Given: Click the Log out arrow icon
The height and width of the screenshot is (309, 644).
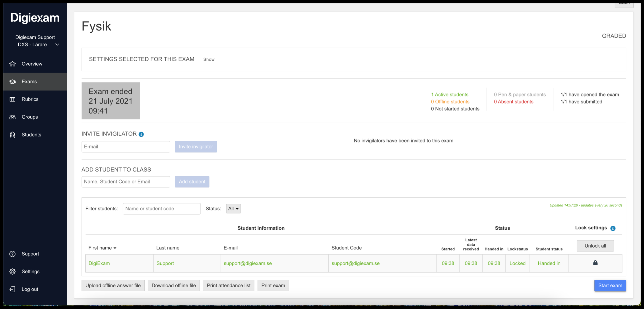Looking at the screenshot, I should (x=12, y=289).
